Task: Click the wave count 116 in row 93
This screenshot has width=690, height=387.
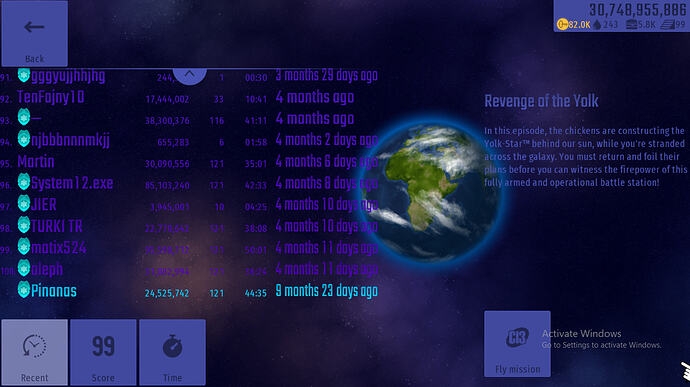Action: tap(217, 121)
